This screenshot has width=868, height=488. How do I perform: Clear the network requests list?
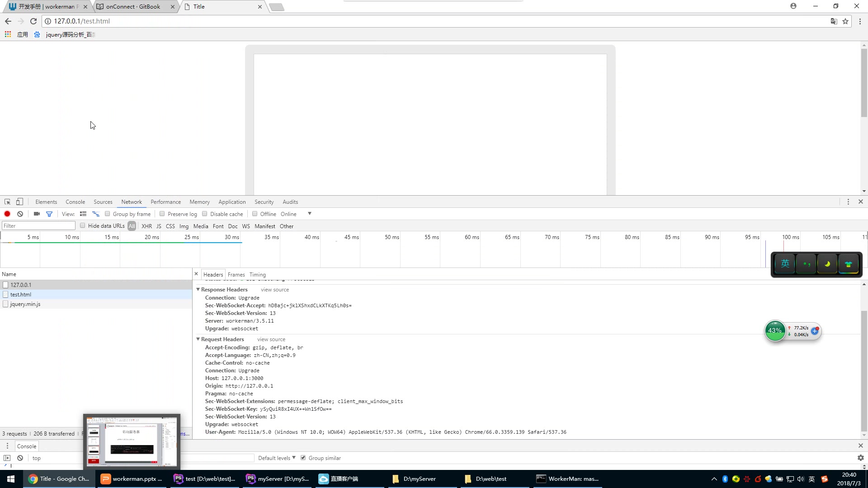[x=20, y=214]
